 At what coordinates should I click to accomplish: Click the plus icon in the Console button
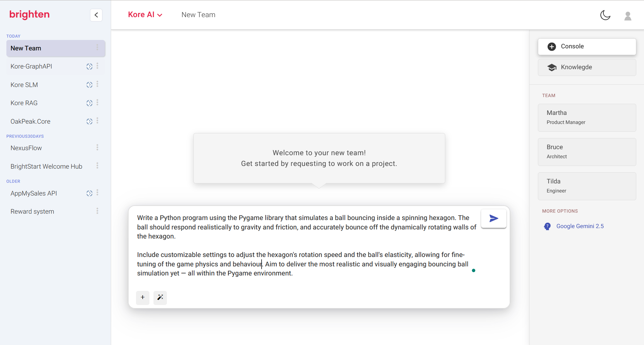point(552,47)
